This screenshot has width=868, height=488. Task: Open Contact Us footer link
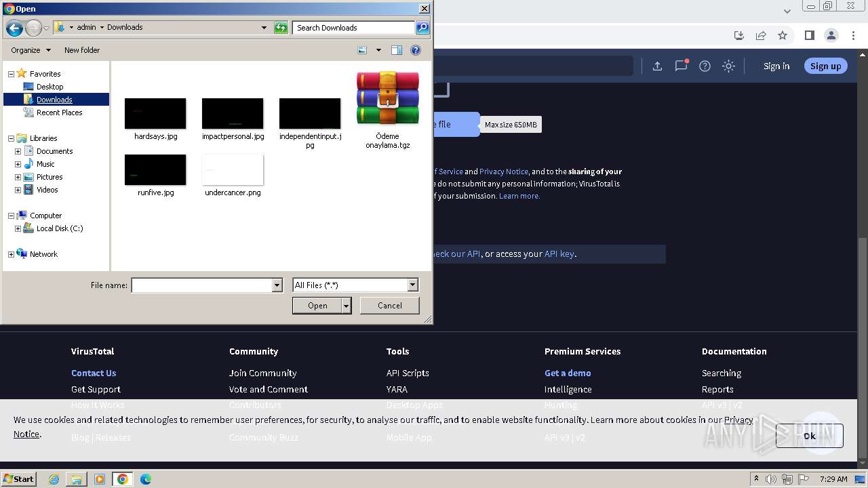coord(94,373)
